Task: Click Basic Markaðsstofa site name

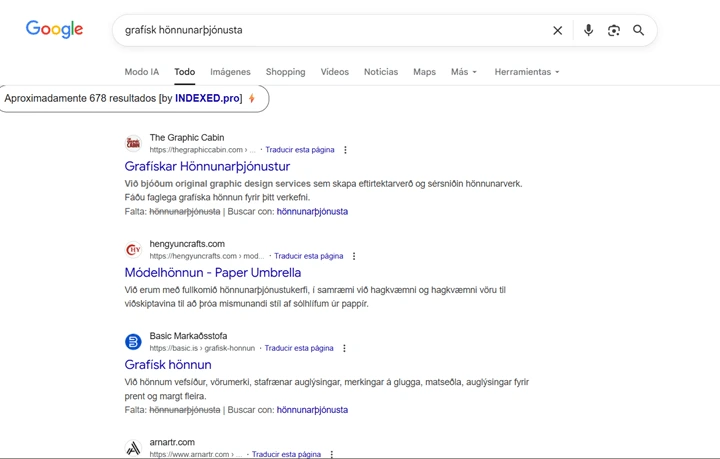Action: (x=188, y=336)
